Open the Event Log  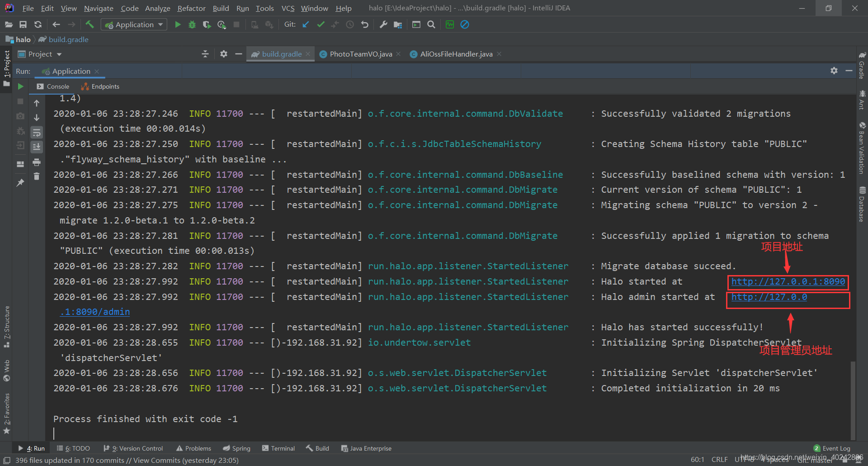(x=832, y=448)
